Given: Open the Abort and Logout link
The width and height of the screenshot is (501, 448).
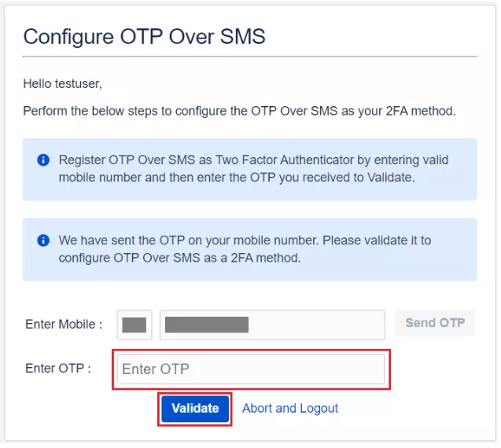Looking at the screenshot, I should pyautogui.click(x=290, y=409).
